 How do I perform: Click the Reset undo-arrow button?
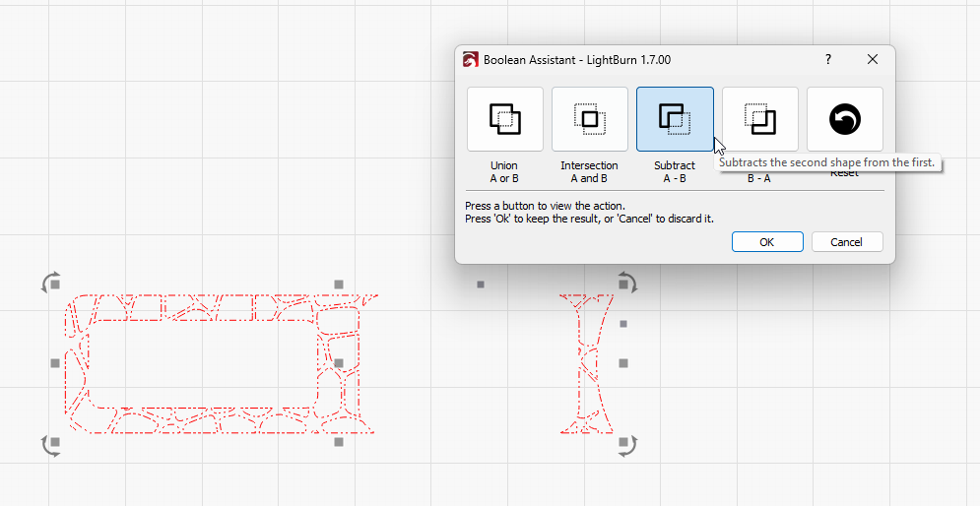[845, 119]
